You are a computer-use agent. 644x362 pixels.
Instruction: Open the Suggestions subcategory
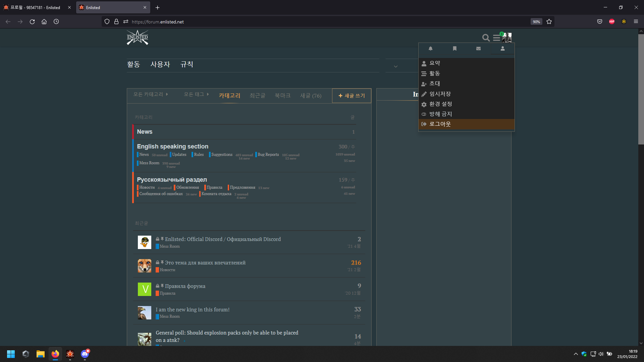point(221,155)
